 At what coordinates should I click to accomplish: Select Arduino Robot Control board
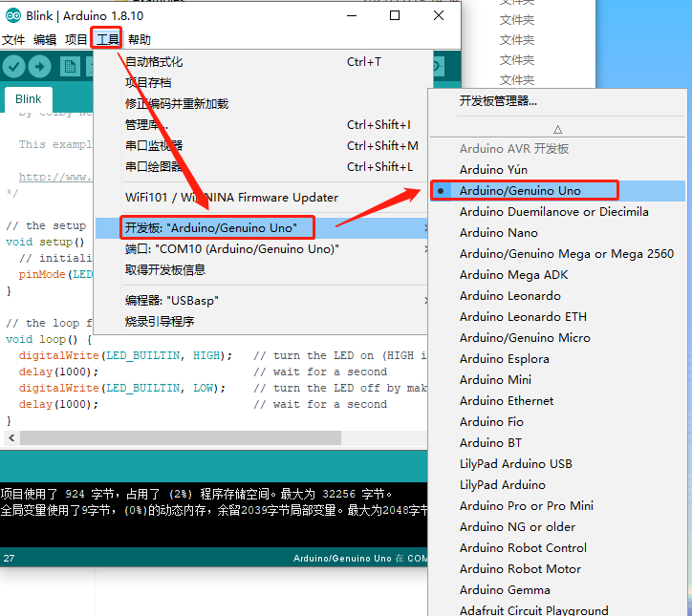[558, 548]
